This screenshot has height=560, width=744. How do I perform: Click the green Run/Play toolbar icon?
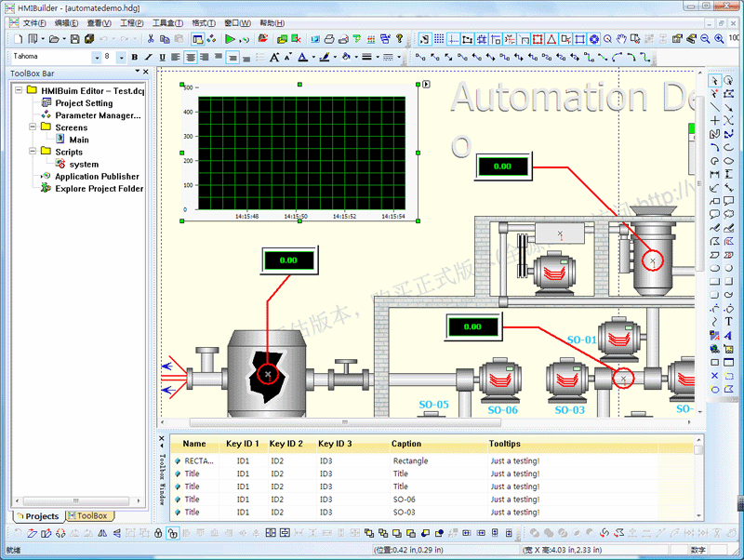coord(230,39)
